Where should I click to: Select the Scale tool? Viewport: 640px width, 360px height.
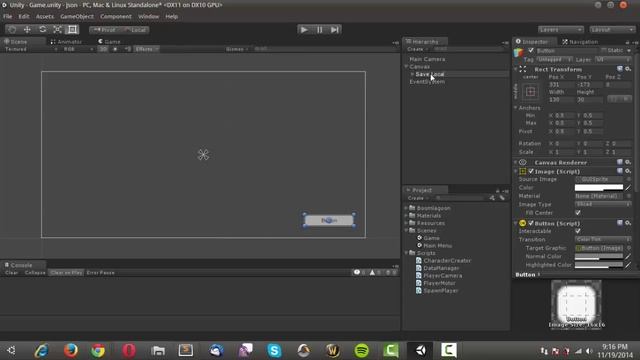point(58,29)
